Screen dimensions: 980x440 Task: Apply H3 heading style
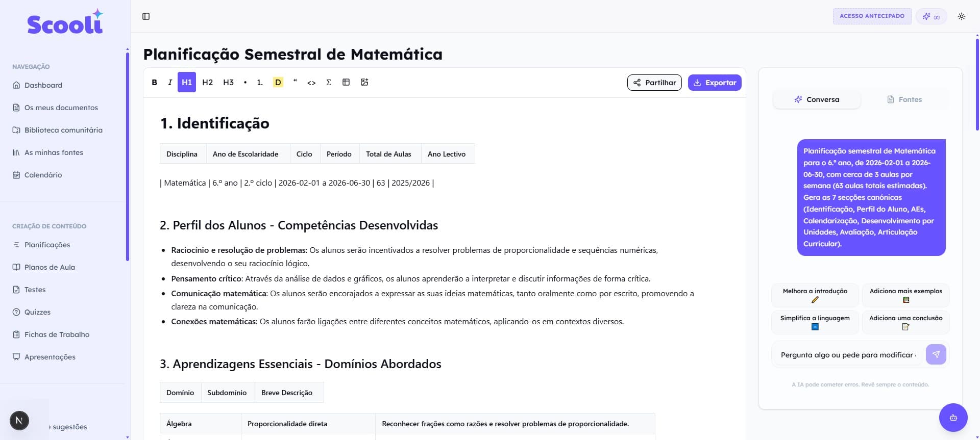[x=228, y=82]
